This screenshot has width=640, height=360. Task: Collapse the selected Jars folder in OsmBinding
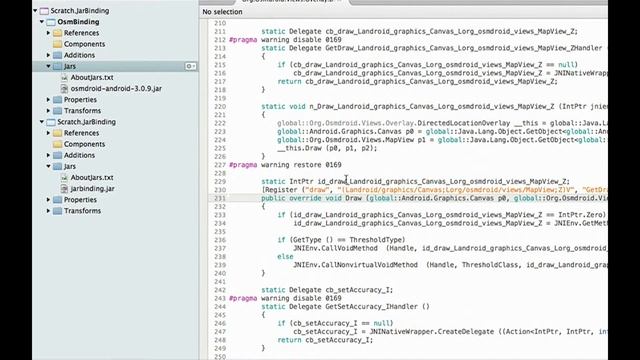point(49,66)
